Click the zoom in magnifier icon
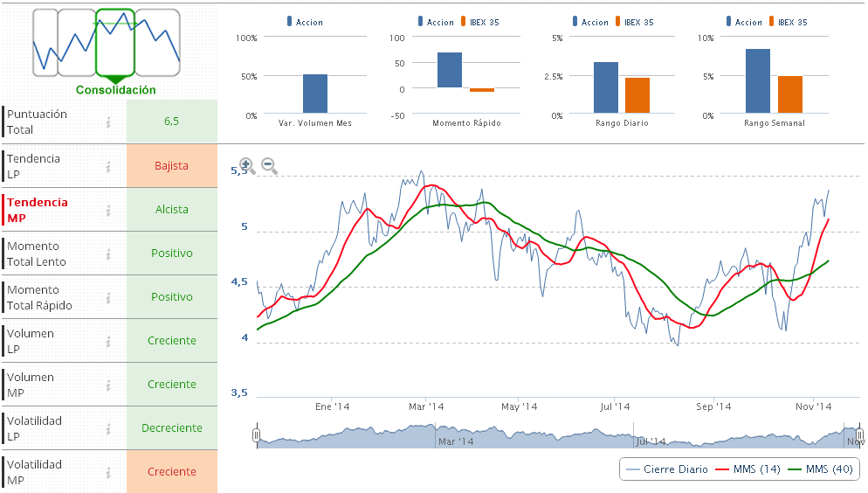 tap(247, 165)
